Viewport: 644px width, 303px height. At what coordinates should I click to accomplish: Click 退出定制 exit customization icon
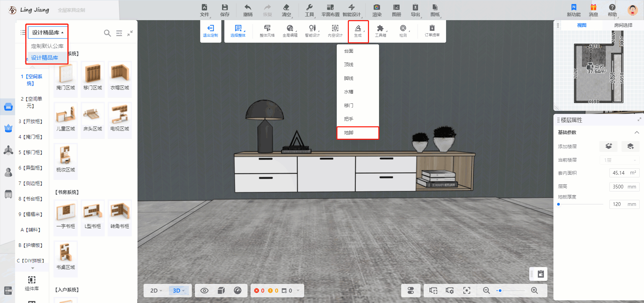210,29
